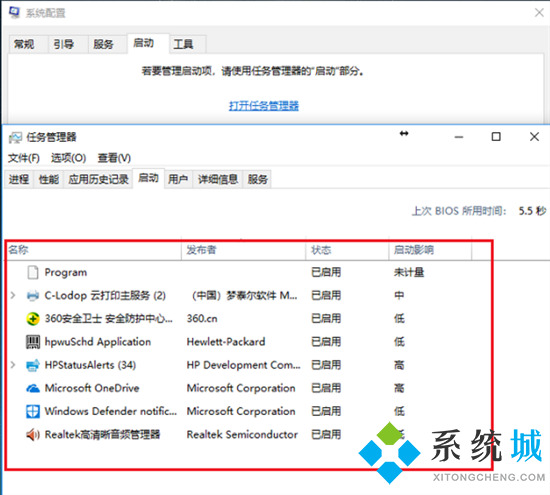Click the Task Manager title bar icon
This screenshot has width=550, height=495.
(x=15, y=137)
